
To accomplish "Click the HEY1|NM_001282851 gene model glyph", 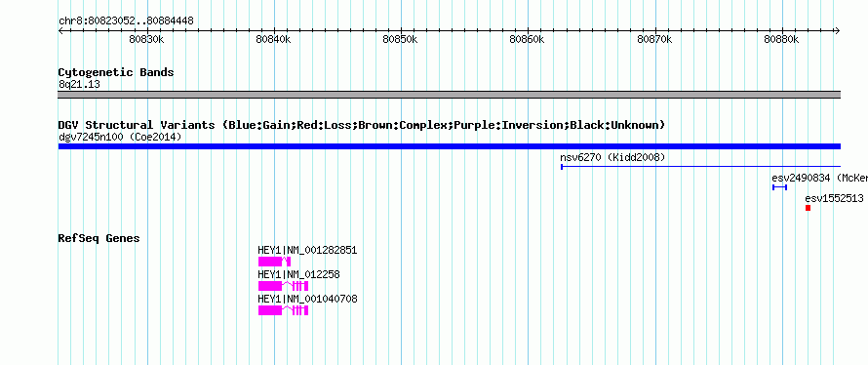I will [274, 262].
